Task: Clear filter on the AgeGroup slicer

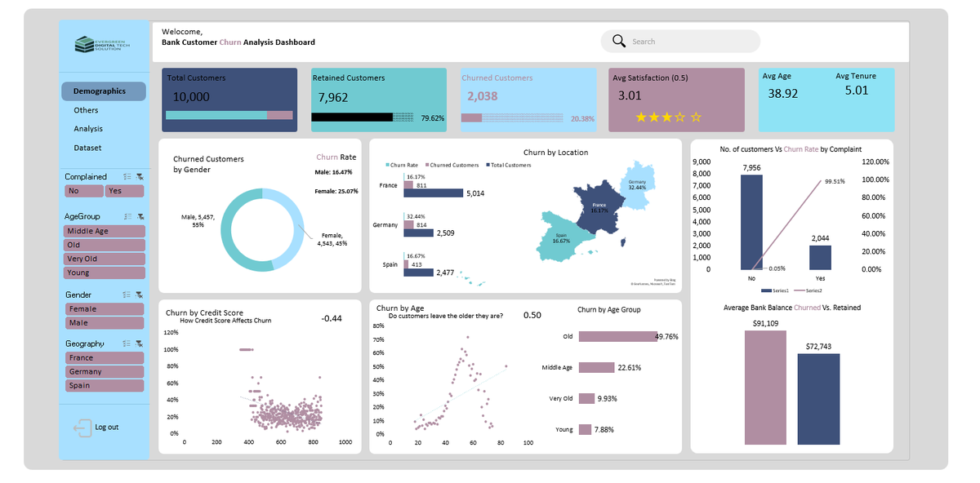Action: [x=140, y=216]
